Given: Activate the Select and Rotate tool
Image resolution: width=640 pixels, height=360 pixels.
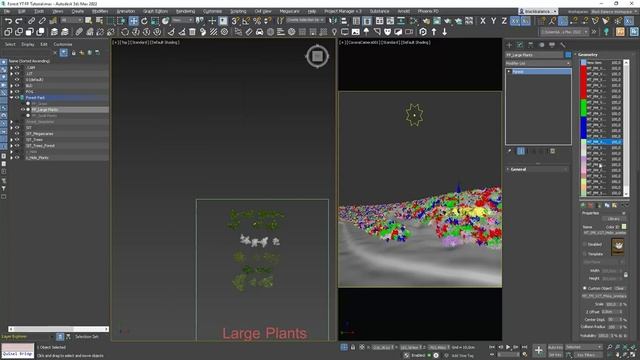Looking at the screenshot, I should click(144, 20).
